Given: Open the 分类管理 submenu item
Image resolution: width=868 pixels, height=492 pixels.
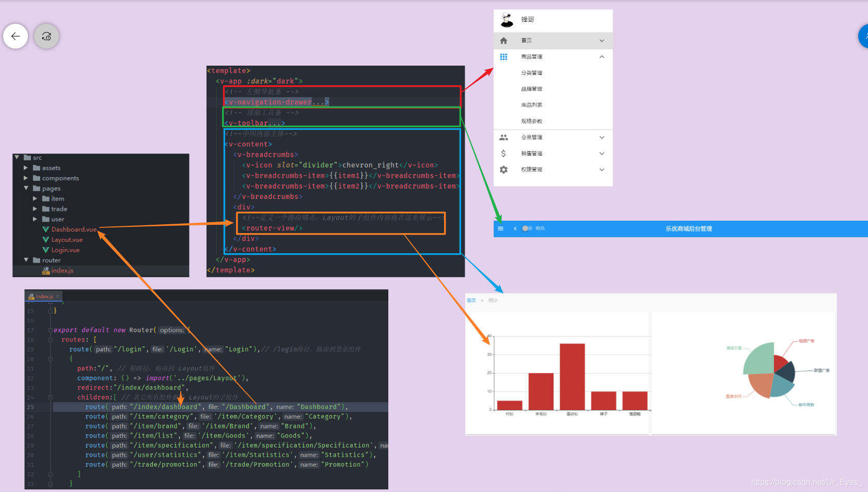Looking at the screenshot, I should pyautogui.click(x=531, y=73).
